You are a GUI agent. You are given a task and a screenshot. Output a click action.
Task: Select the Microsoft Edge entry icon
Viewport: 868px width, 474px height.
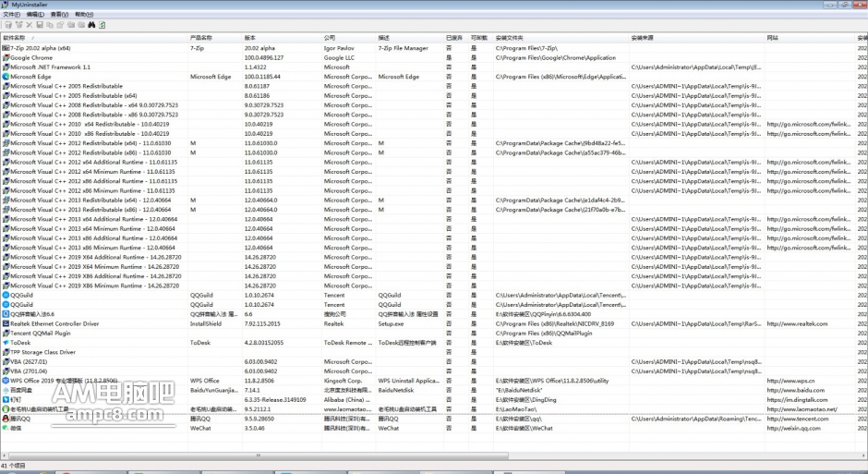pos(6,77)
